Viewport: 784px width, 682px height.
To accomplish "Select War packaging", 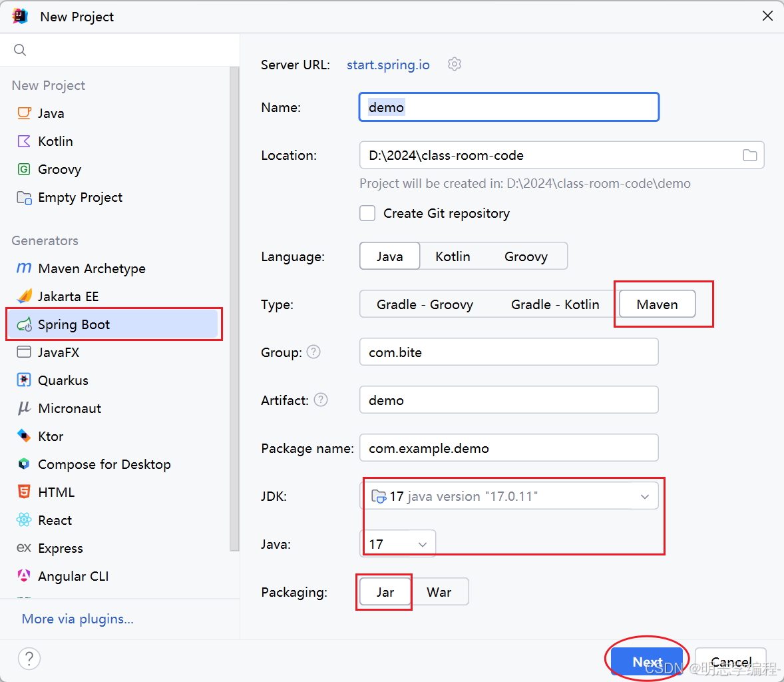I will coord(439,592).
